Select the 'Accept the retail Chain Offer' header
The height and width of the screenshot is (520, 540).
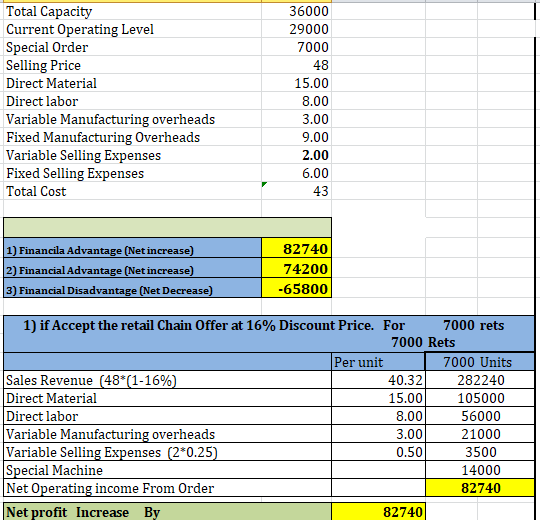269,334
